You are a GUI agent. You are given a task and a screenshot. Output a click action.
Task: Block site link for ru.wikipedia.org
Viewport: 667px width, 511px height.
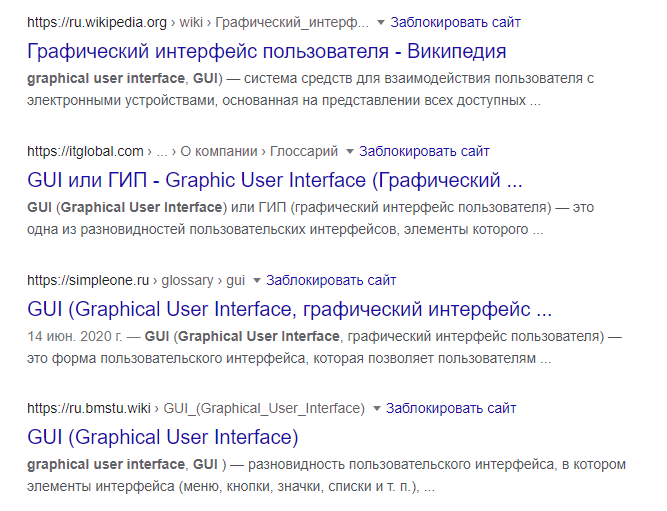click(456, 22)
